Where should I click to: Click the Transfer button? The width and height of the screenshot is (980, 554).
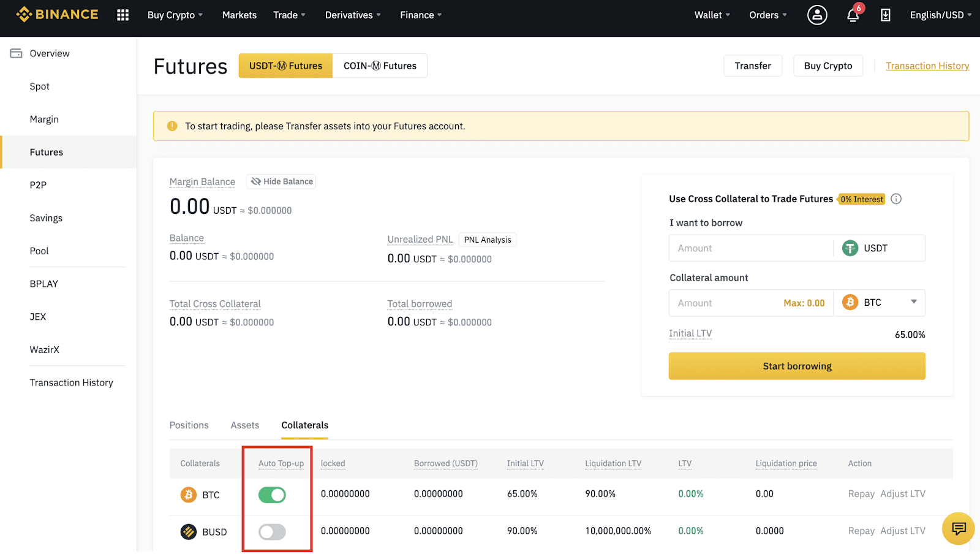pyautogui.click(x=753, y=66)
